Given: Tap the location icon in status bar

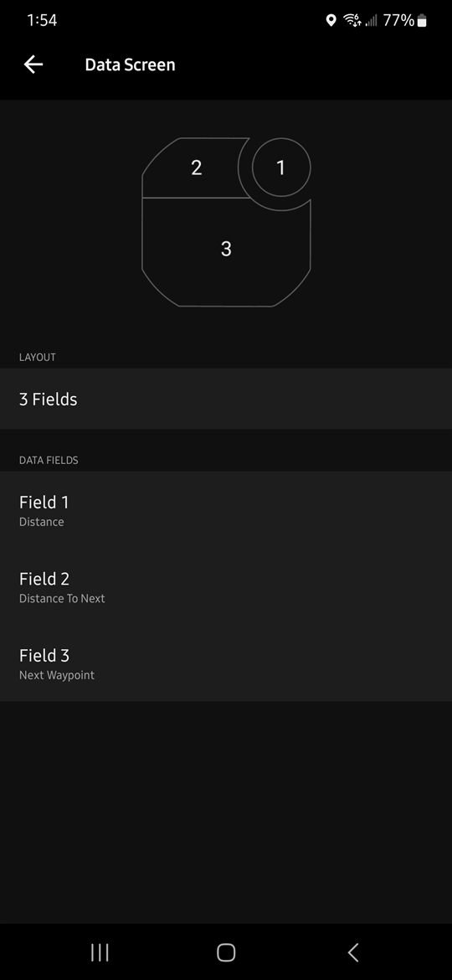Looking at the screenshot, I should (x=331, y=21).
